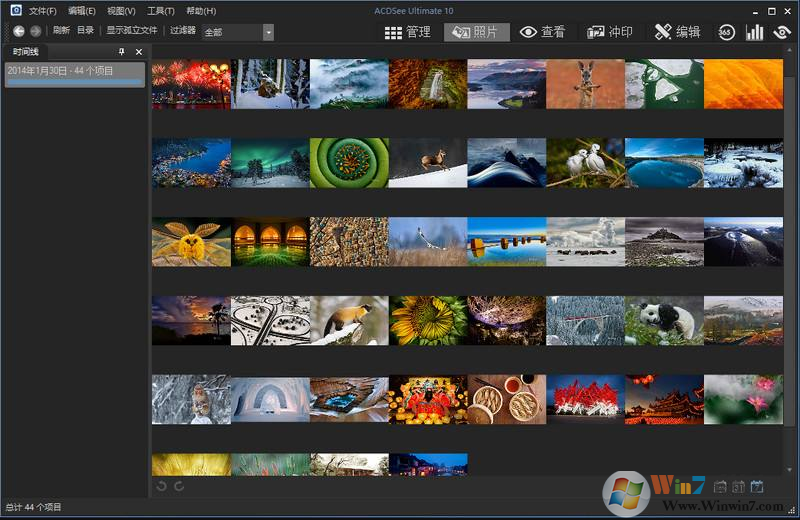The image size is (800, 520).
Task: Close the 时间线 panel
Action: pos(139,51)
